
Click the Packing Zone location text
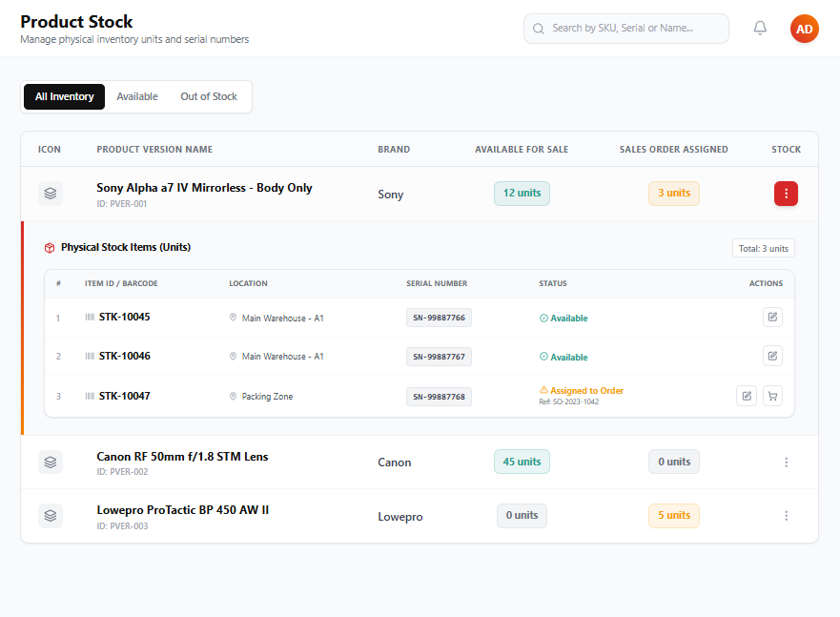pyautogui.click(x=267, y=397)
